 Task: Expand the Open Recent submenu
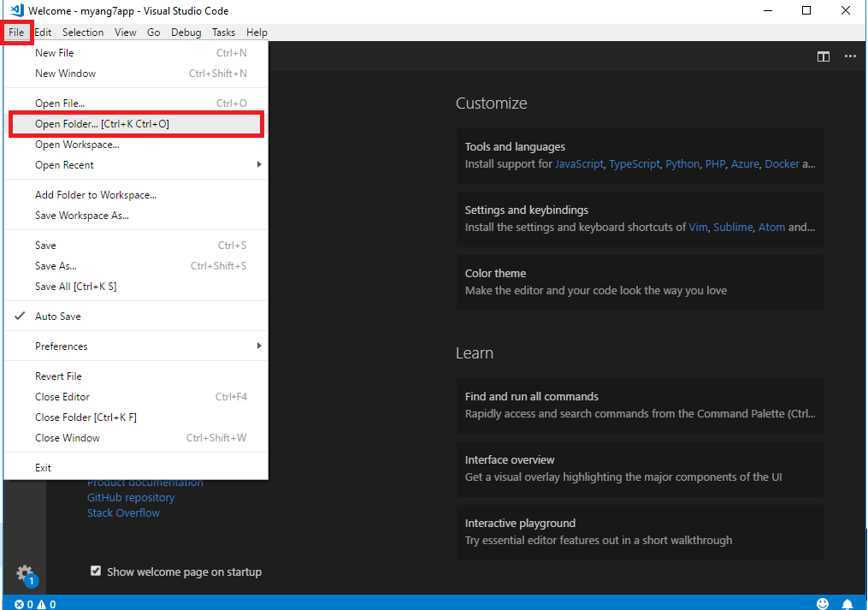(136, 164)
